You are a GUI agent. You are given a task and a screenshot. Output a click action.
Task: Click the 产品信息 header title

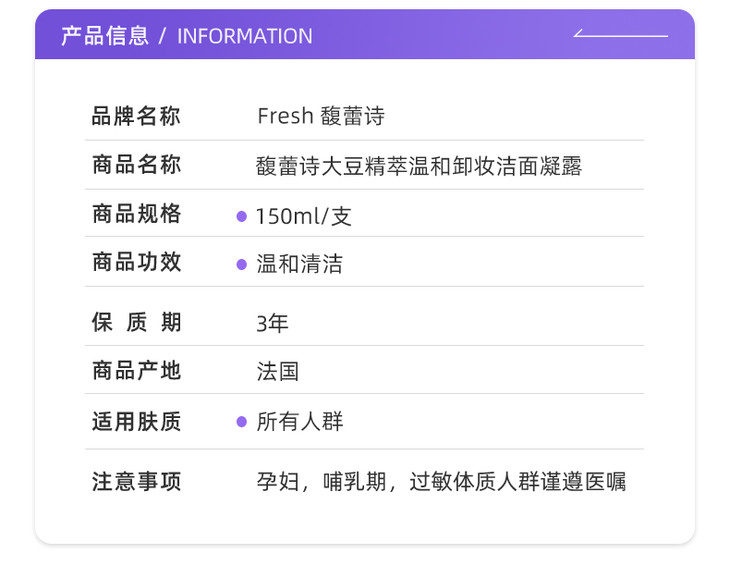(x=104, y=36)
